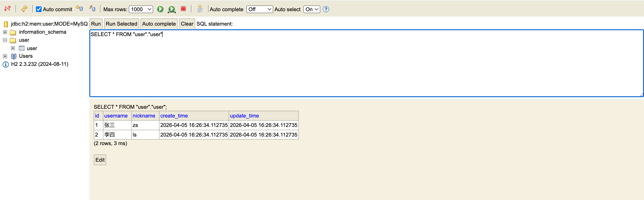Expand the Users node
Viewport: 644px width, 200px height.
[5, 56]
